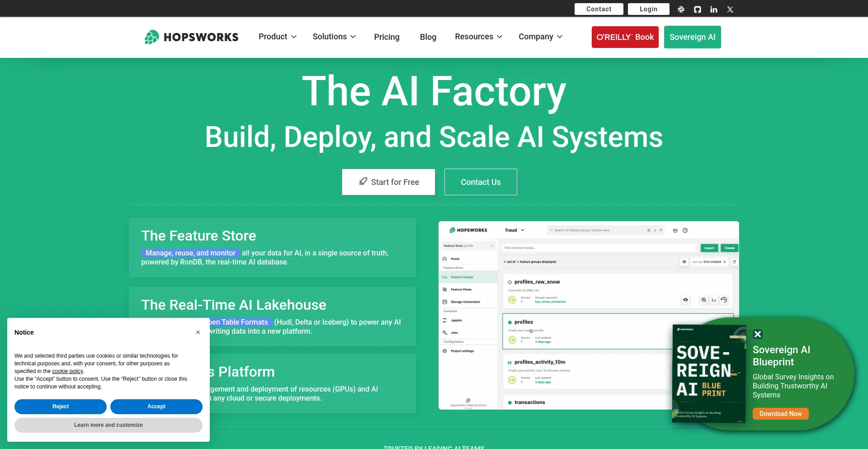This screenshot has width=868, height=449.
Task: Close the Sovereign AI Blueprint popup
Action: (x=758, y=334)
